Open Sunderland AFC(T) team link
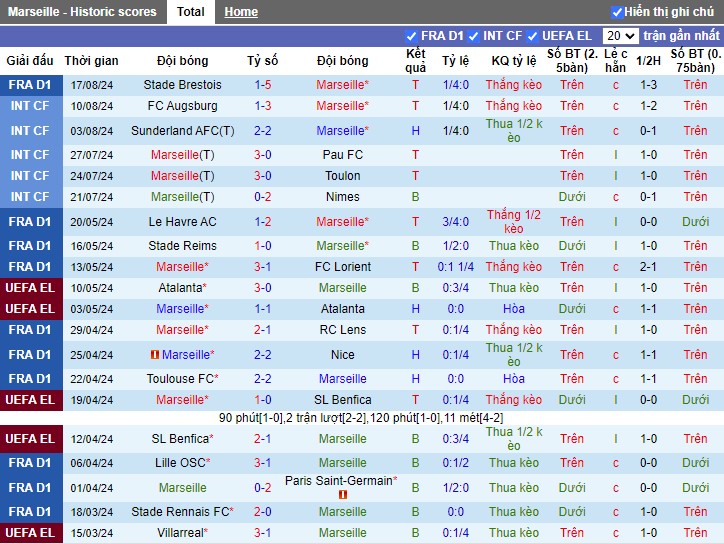Image resolution: width=724 pixels, height=544 pixels. coord(182,131)
